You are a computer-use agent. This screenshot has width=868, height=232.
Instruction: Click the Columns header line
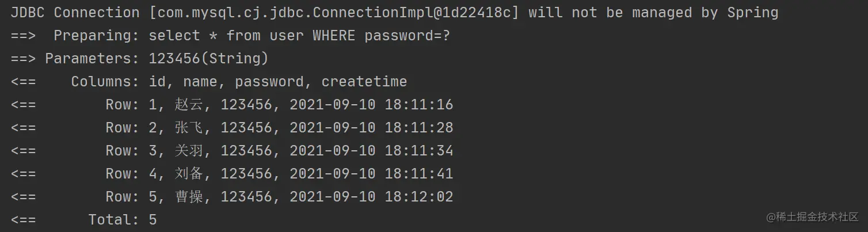click(x=208, y=82)
